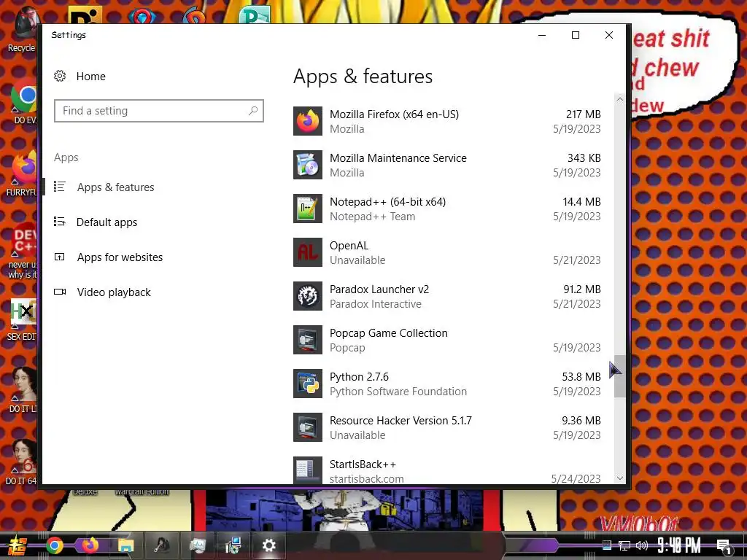Screen dimensions: 747x560
Task: Click the 343 KB size value
Action: [584, 158]
